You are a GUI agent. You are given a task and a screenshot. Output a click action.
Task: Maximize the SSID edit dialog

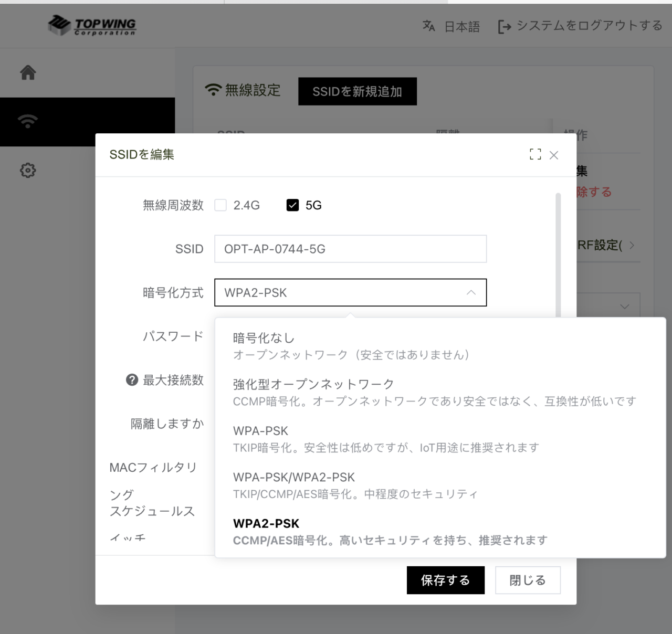tap(535, 154)
